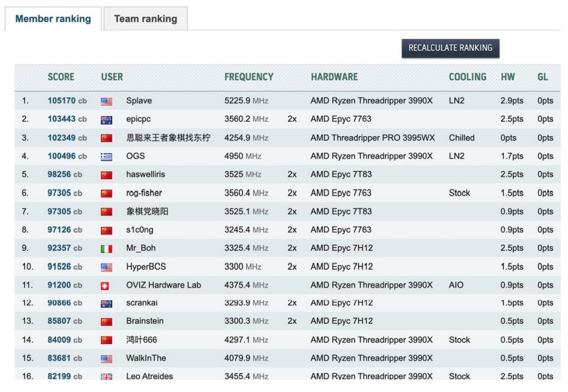Select the Member ranking tab
This screenshot has height=392, width=568.
(53, 19)
